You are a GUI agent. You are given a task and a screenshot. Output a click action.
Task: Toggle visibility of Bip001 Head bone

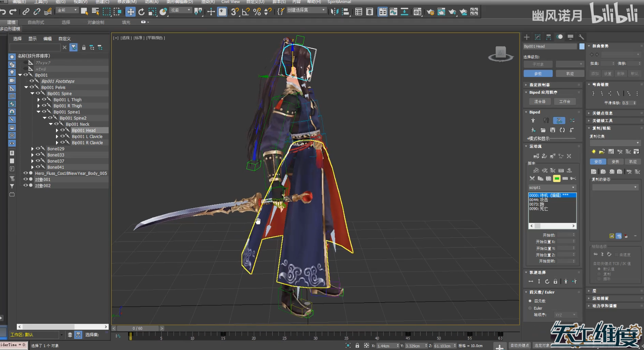(x=63, y=130)
